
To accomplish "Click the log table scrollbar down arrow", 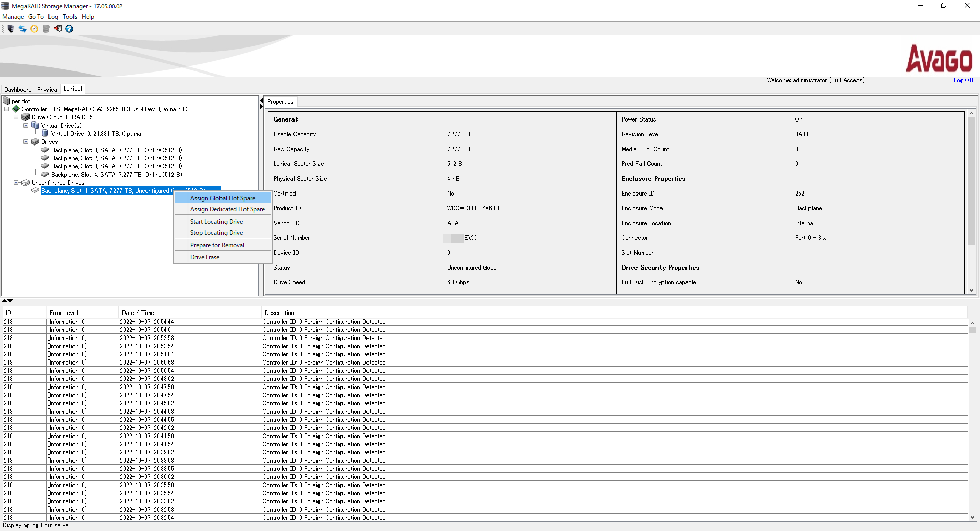I will point(972,517).
